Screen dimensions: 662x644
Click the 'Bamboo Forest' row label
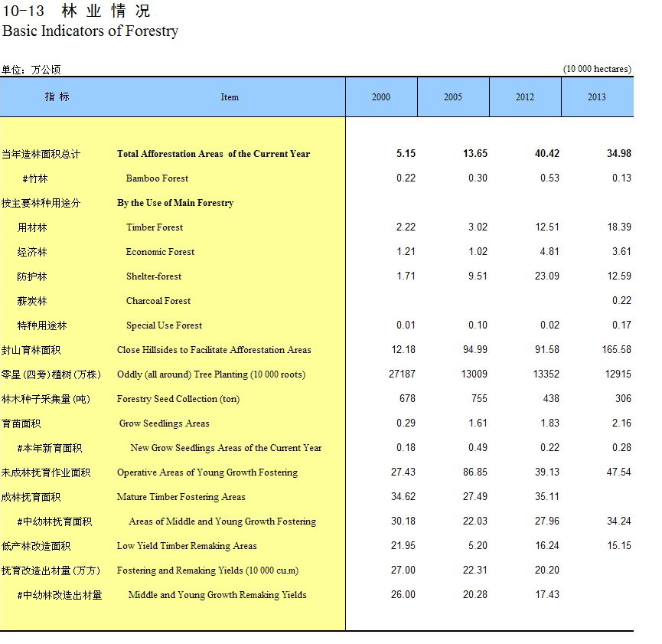click(157, 178)
